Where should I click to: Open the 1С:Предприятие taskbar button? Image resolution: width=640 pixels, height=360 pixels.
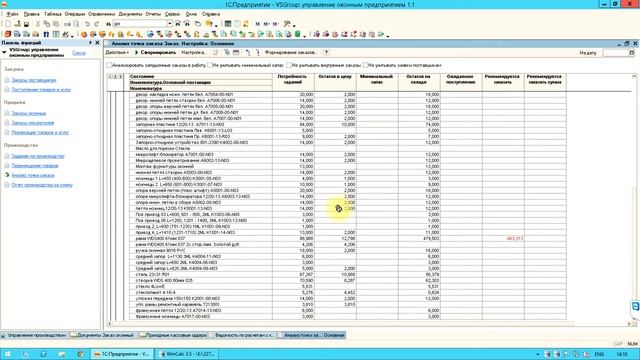(x=121, y=354)
